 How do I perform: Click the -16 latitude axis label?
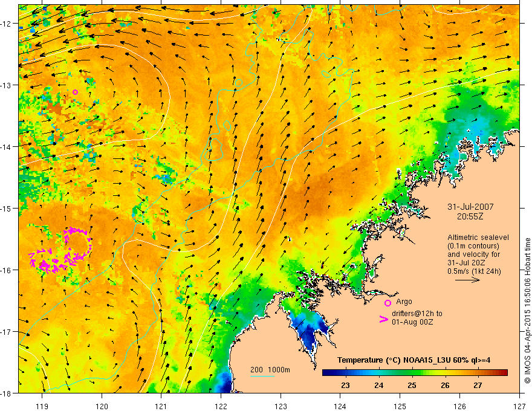(x=7, y=270)
